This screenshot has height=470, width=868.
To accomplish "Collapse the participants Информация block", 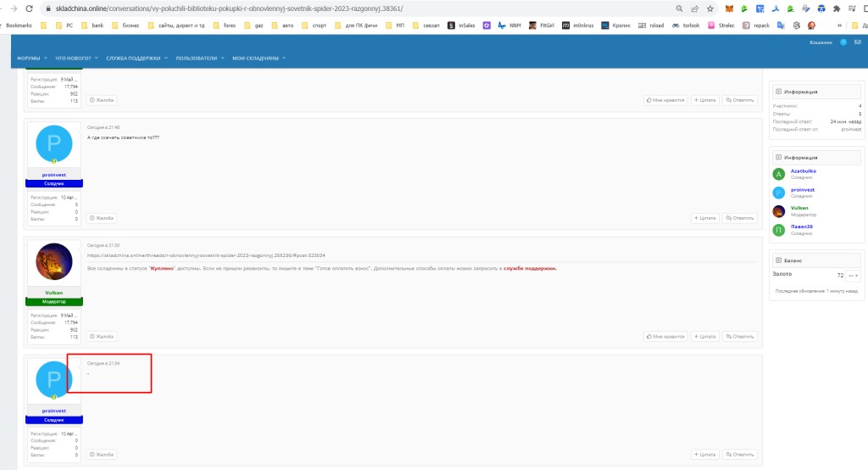I will tap(778, 158).
